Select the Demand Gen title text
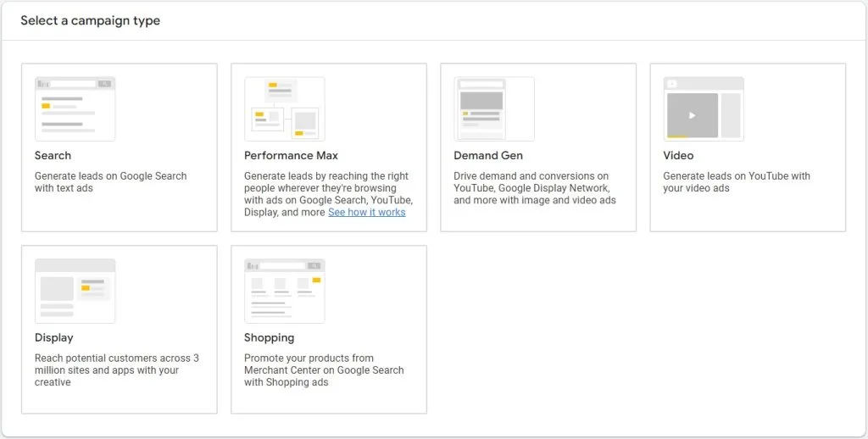Viewport: 868px width, 439px height. [488, 156]
